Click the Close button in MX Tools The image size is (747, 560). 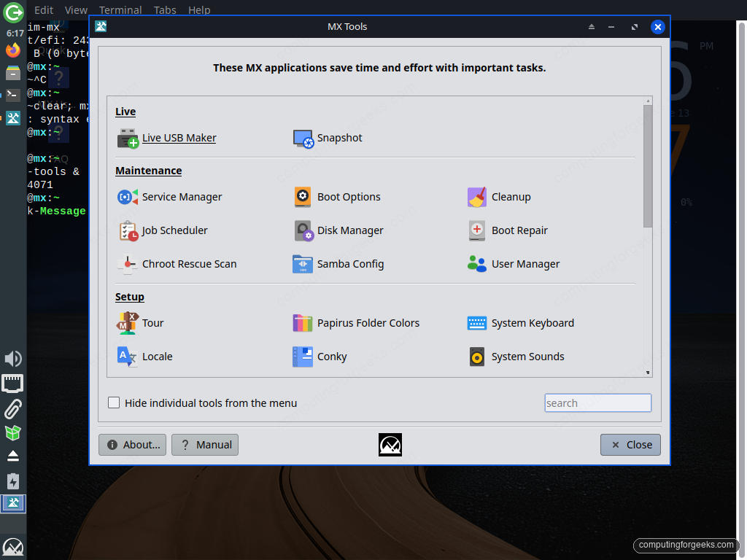coord(630,445)
